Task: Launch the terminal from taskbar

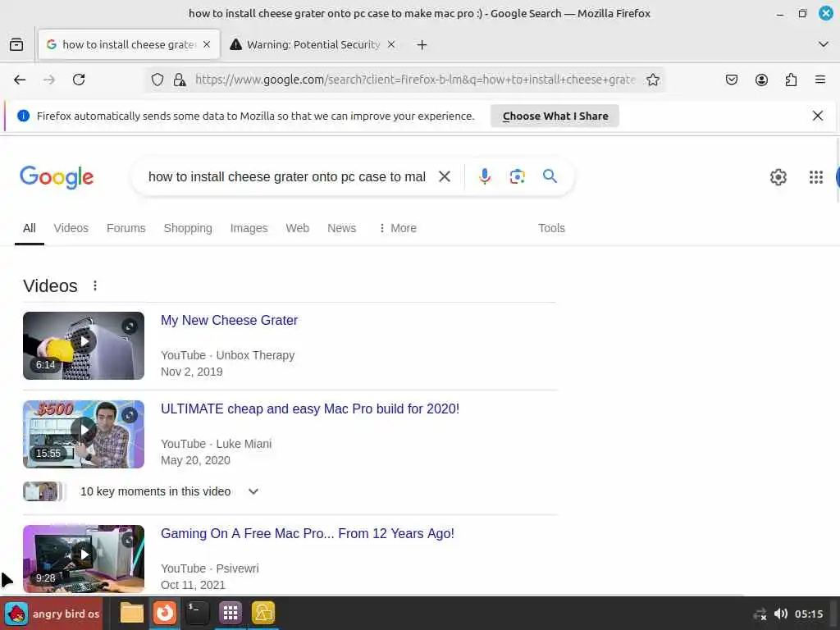Action: [x=197, y=613]
